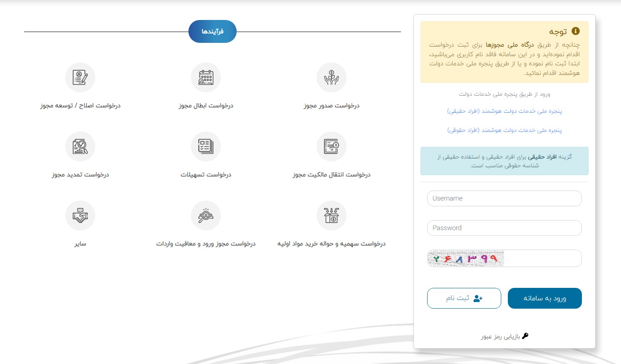
Task: Open the license cancellation calendar icon
Action: pos(206,77)
